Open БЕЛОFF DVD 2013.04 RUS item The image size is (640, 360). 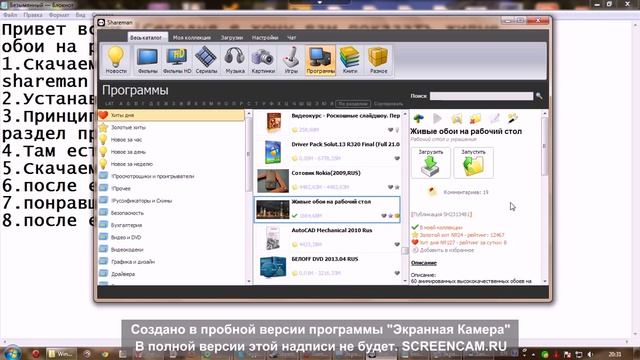[327, 266]
